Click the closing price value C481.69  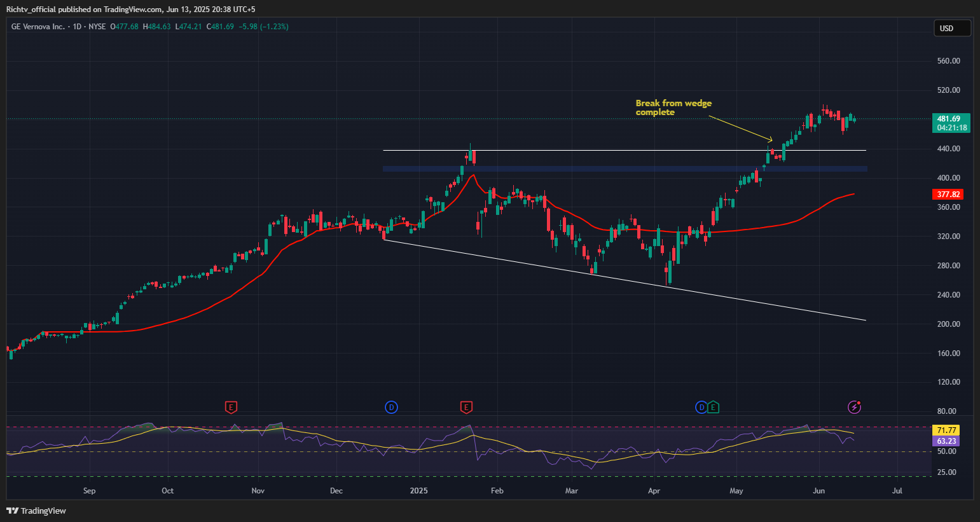click(x=220, y=27)
